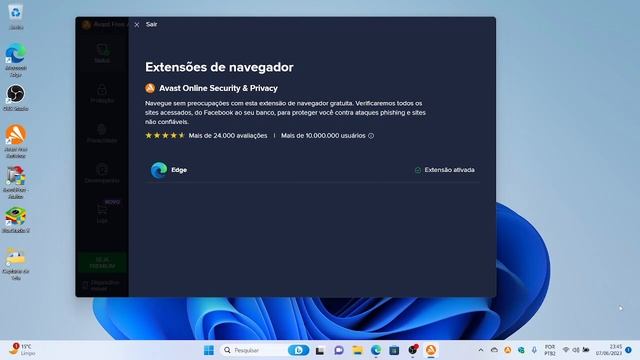640x360 pixels.
Task: Select the Microsoft Edge desktop shortcut
Action: coord(16,60)
